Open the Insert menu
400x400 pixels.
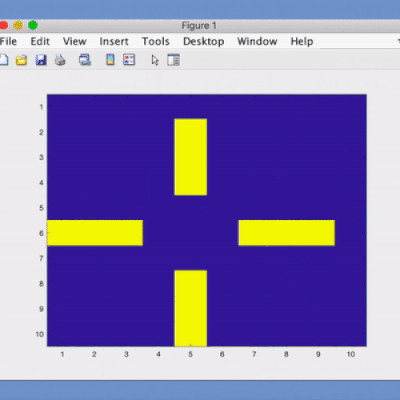[114, 41]
